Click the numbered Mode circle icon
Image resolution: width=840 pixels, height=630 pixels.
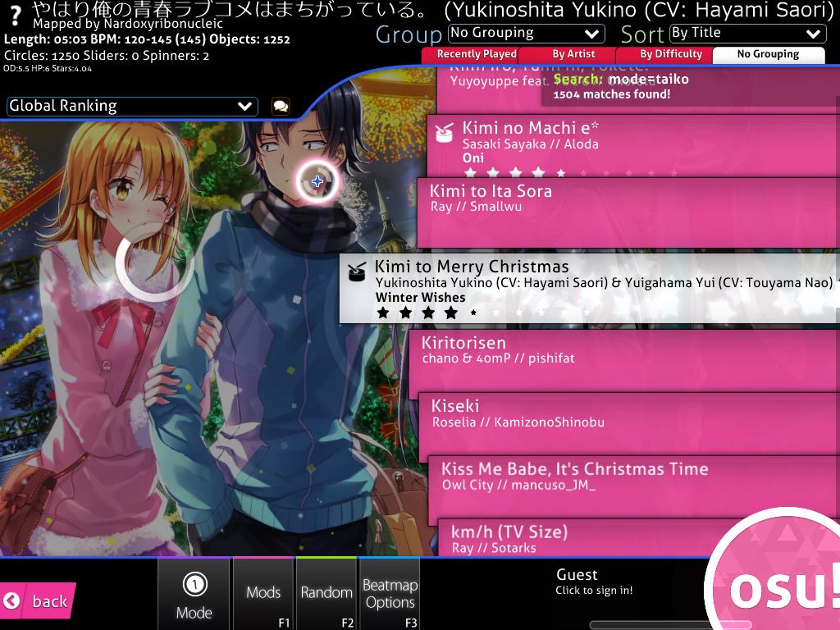(194, 584)
